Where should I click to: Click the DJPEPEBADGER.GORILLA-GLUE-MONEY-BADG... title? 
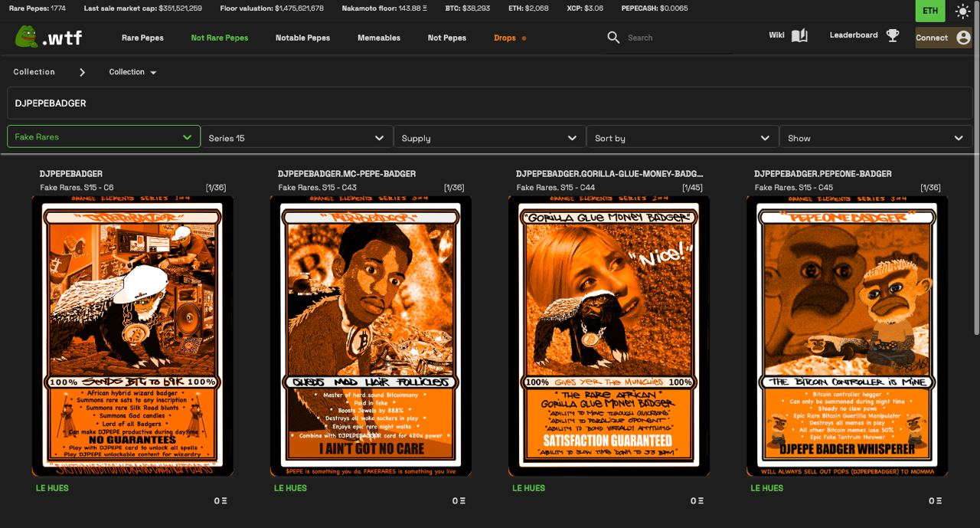click(609, 174)
